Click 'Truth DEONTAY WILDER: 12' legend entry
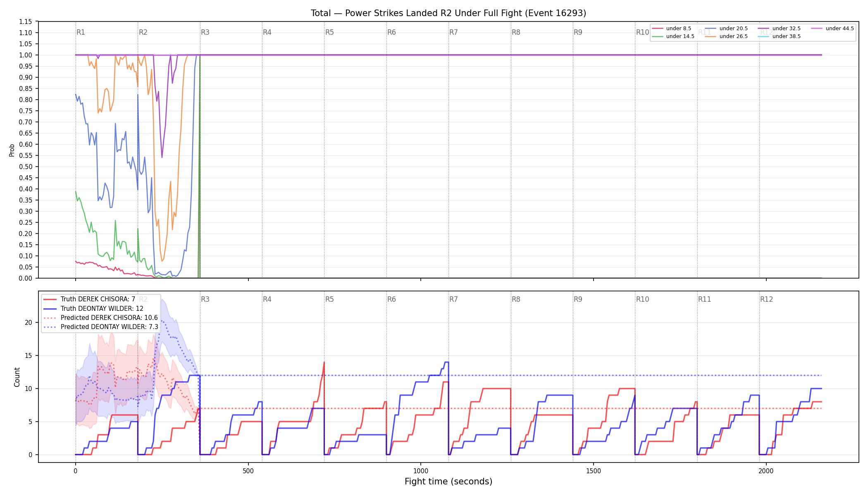Image resolution: width=868 pixels, height=496 pixels. [x=93, y=309]
